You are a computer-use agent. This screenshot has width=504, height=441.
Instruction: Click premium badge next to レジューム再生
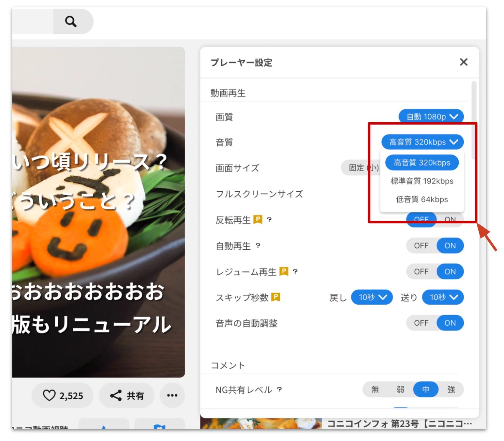pos(284,271)
